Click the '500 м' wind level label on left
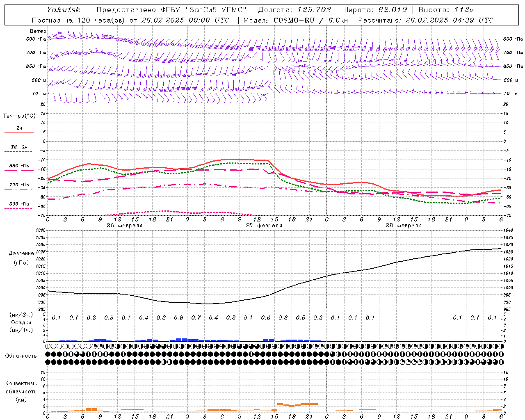Image resolution: width=525 pixels, height=420 pixels. (x=39, y=80)
